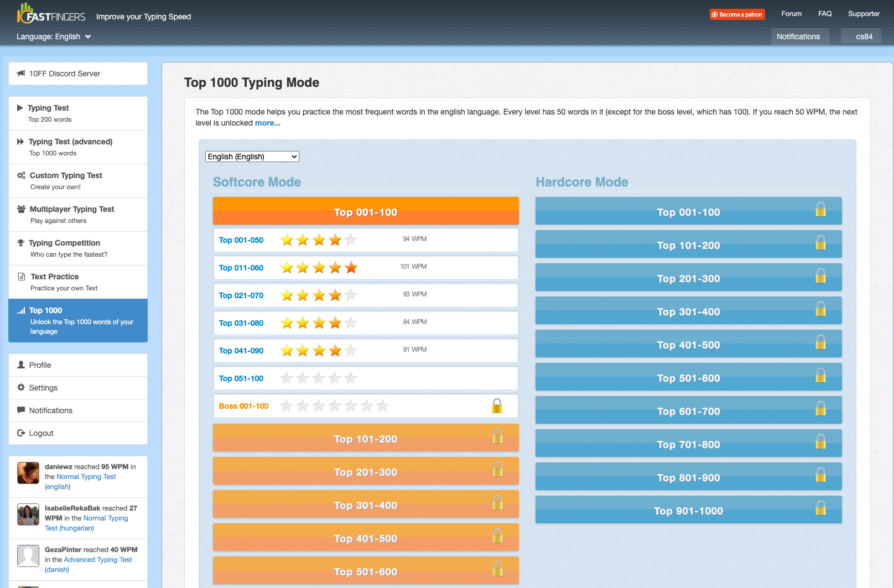
Task: Open the English (English) language select box
Action: click(x=252, y=157)
